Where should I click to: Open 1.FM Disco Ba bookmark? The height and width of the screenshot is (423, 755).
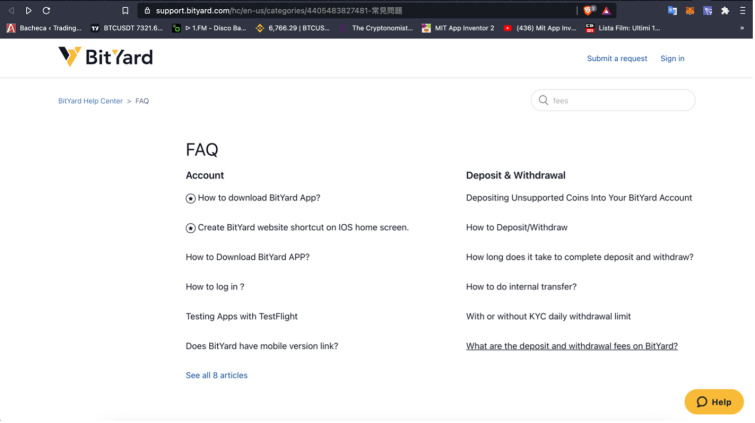[x=209, y=28]
